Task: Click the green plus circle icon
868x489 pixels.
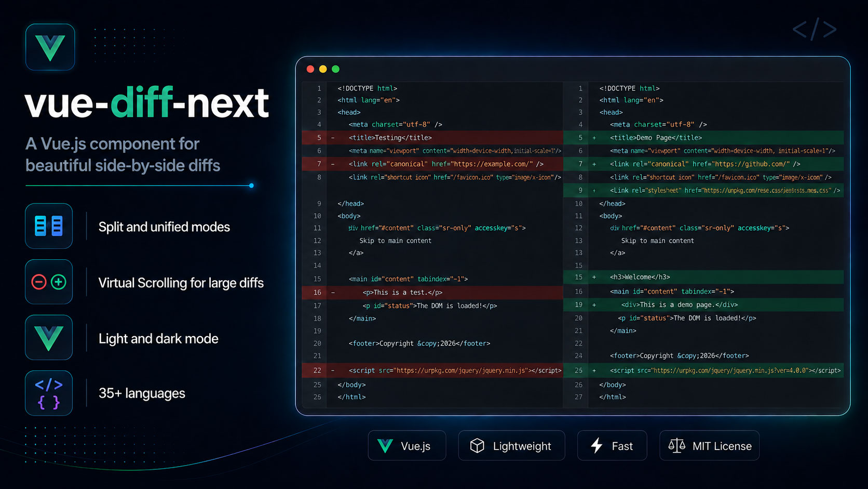Action: click(59, 282)
